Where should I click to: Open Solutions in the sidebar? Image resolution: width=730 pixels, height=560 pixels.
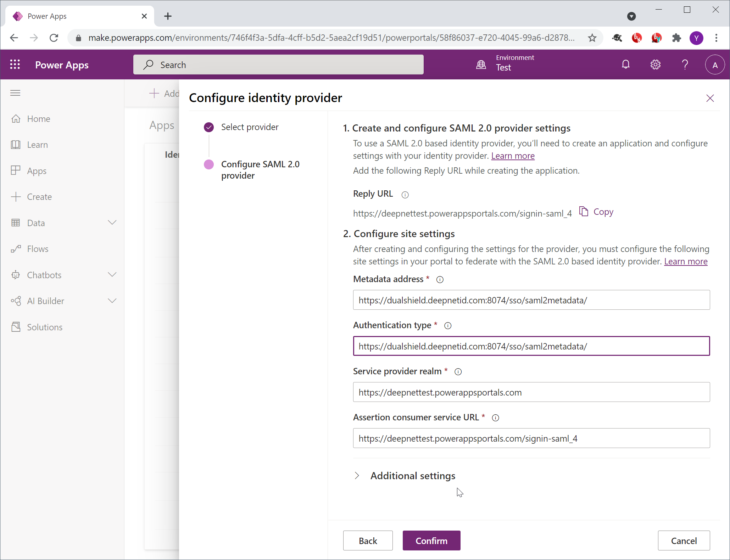[x=45, y=327]
